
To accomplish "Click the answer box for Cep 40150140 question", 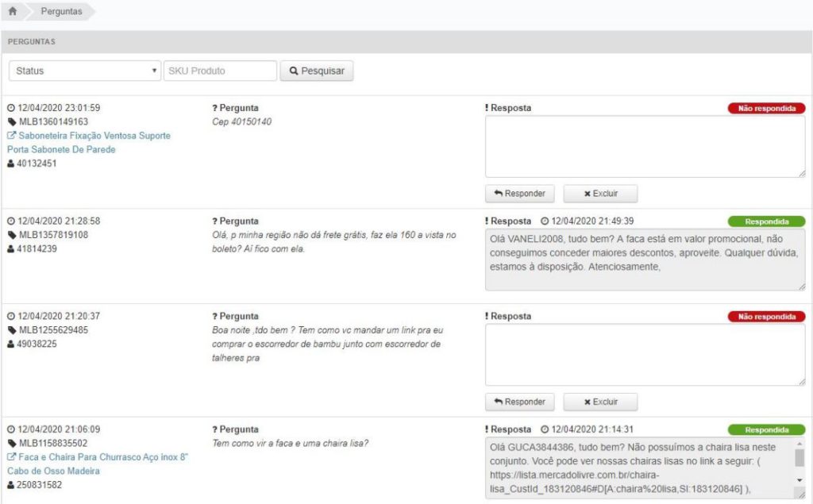I will click(645, 146).
